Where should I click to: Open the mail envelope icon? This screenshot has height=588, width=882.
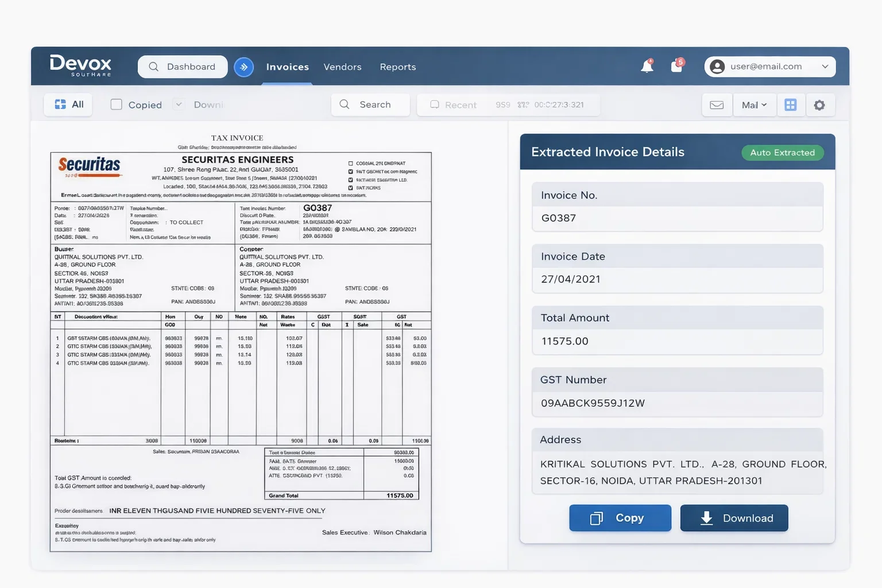tap(717, 105)
